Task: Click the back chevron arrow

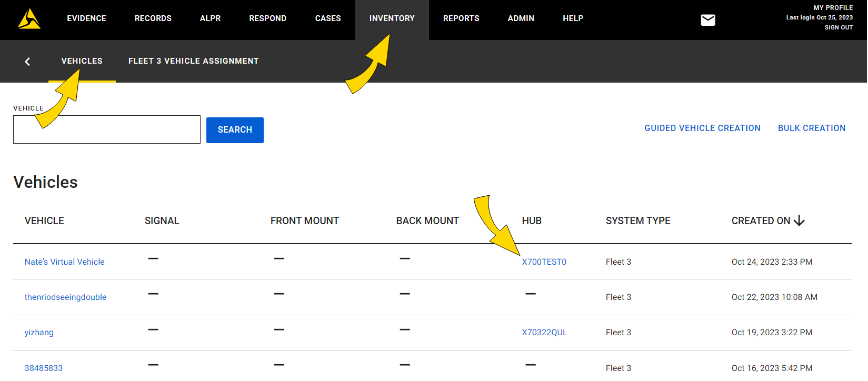Action: click(x=27, y=62)
